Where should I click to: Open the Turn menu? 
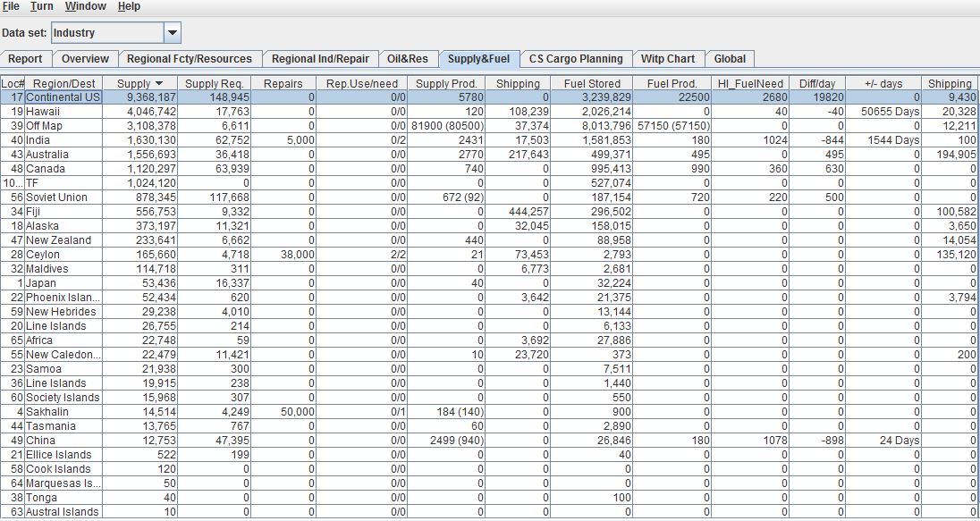[42, 6]
